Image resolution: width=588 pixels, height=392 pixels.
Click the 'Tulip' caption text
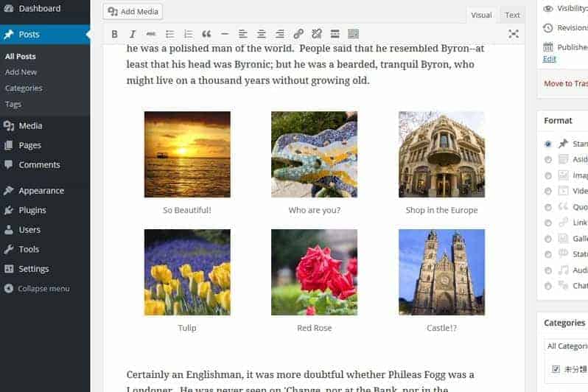click(187, 328)
